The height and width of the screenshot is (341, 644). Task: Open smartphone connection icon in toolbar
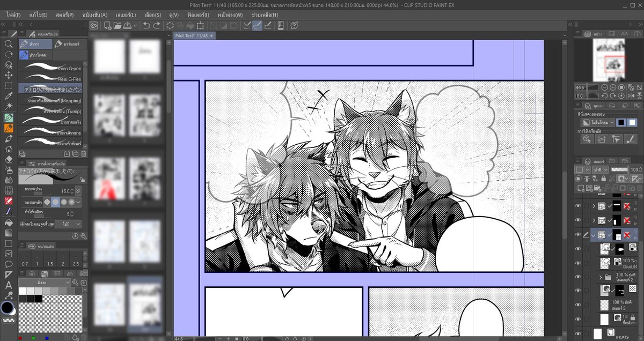[280, 25]
